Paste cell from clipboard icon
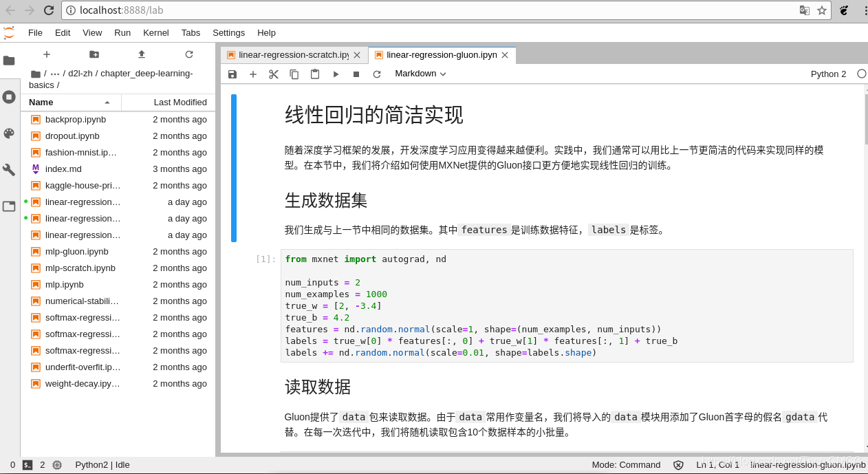Viewport: 868px width, 474px height. (315, 74)
